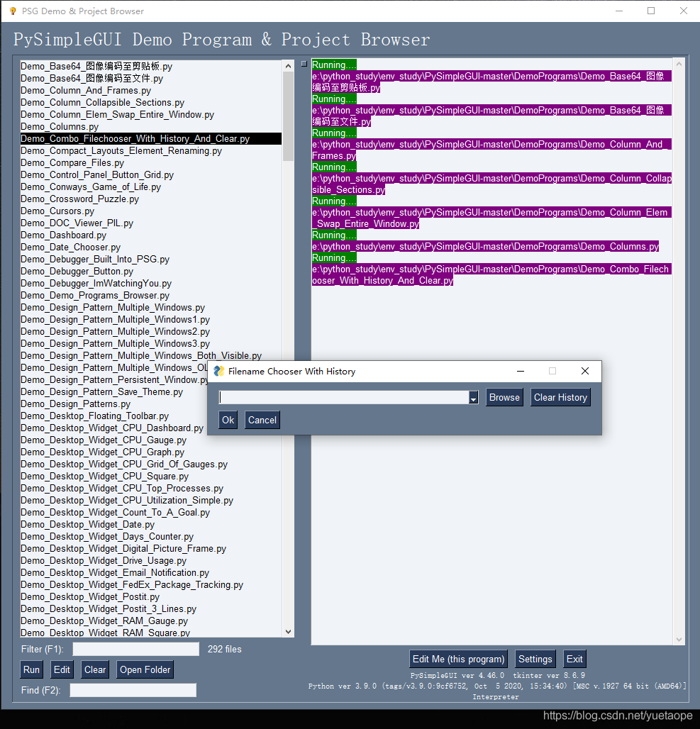
Task: Click the Python icon in Filename Chooser title bar
Action: pos(218,371)
